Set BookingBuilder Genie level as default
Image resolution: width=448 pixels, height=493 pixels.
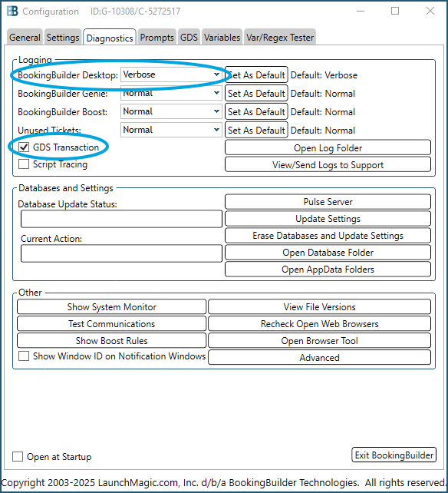coord(256,94)
